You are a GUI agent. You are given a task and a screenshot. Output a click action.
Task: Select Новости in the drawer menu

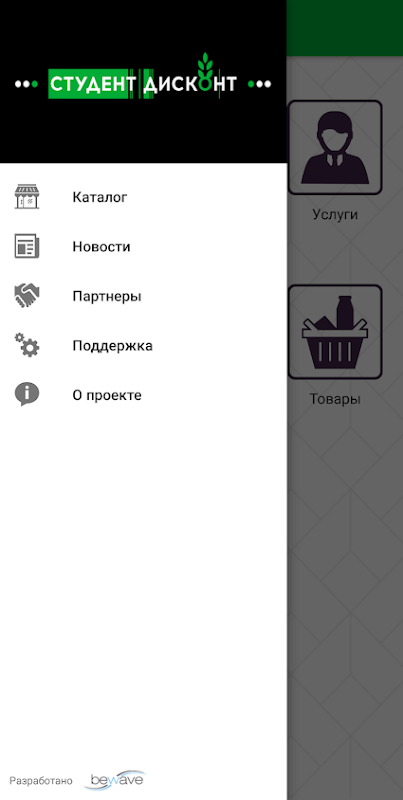pyautogui.click(x=143, y=246)
